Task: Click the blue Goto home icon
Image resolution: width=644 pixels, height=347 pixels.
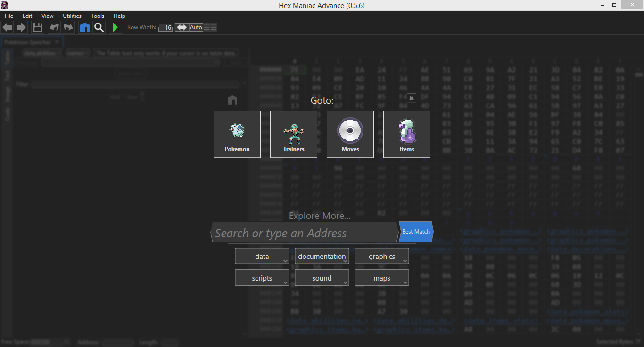Action: pos(85,27)
